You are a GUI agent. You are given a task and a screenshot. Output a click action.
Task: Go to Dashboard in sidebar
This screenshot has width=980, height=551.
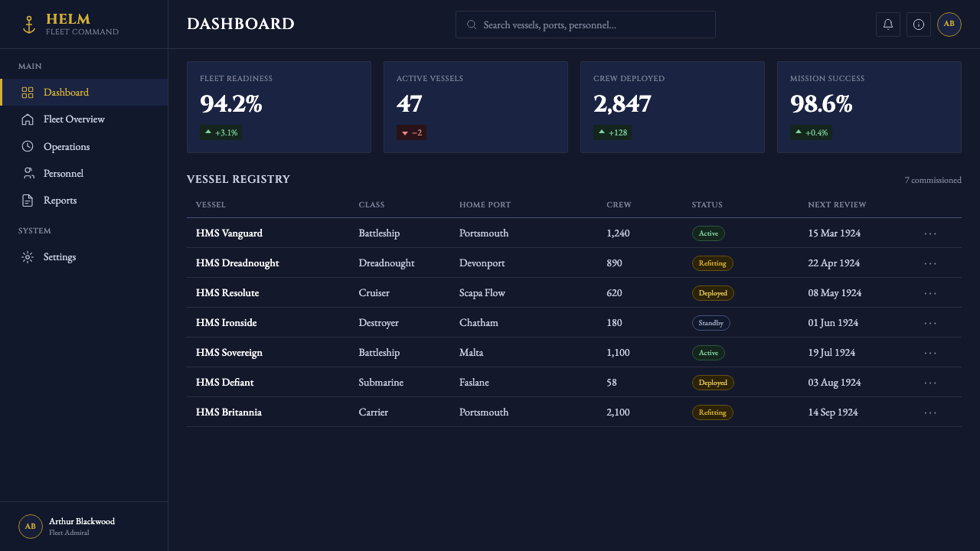coord(84,93)
